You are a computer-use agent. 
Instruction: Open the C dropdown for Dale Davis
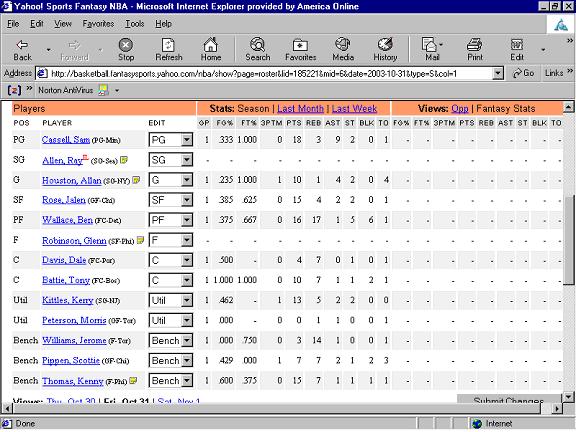[187, 260]
